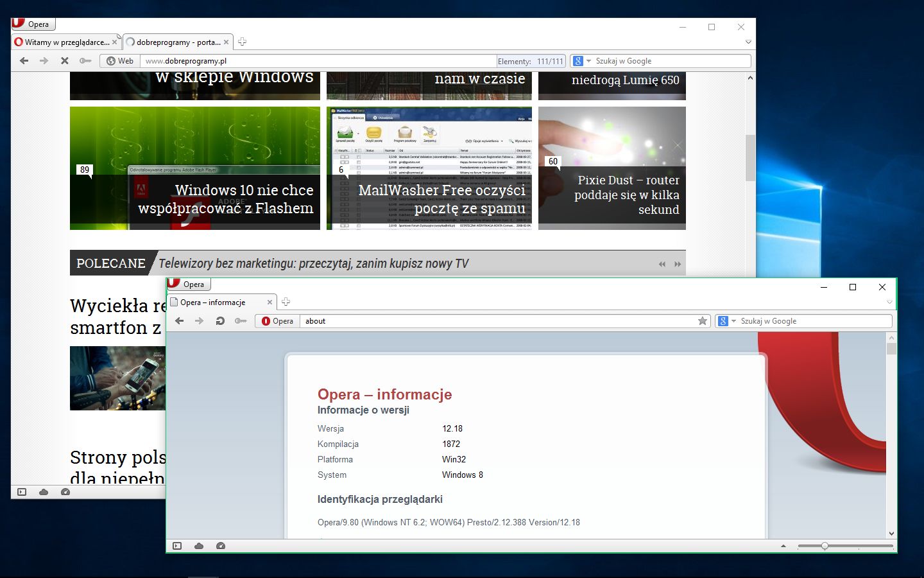Click the 'about' address field
Screen dimensions: 924x578
(x=497, y=321)
